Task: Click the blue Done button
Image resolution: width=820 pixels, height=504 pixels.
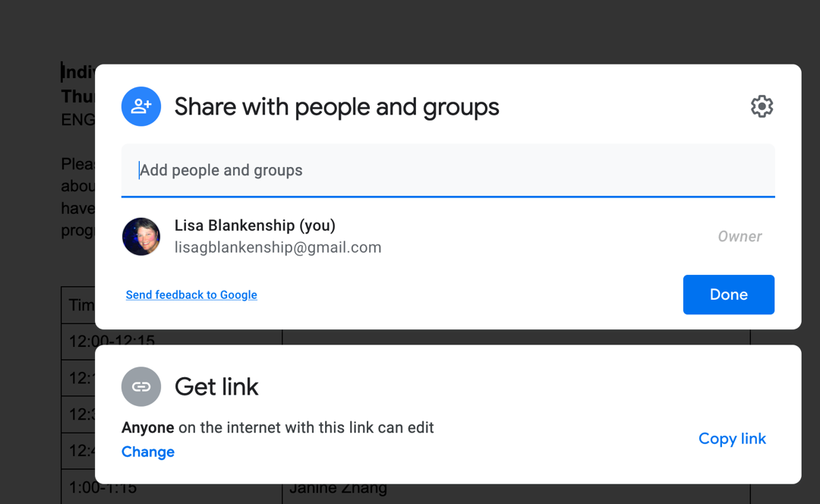Action: click(x=728, y=295)
